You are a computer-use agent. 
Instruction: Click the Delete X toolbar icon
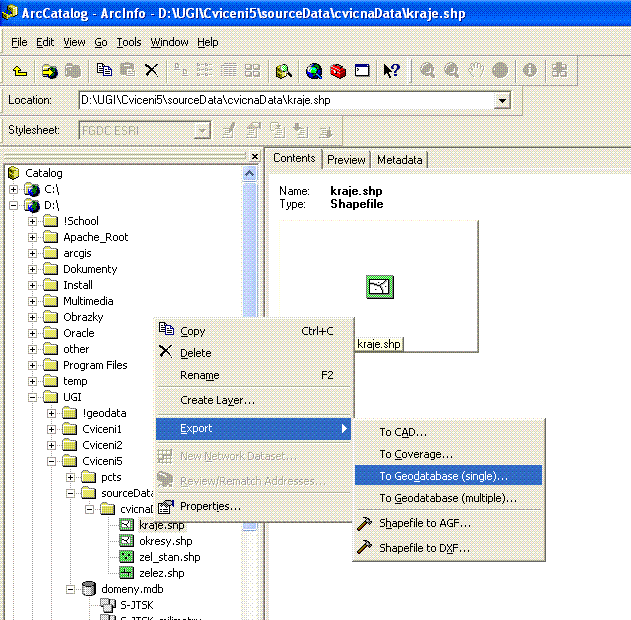click(151, 70)
